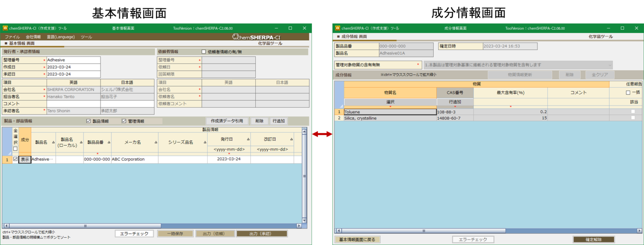Click the app icon in 成分情報画面 title bar
Screen dimensions: 644x245
click(337, 28)
